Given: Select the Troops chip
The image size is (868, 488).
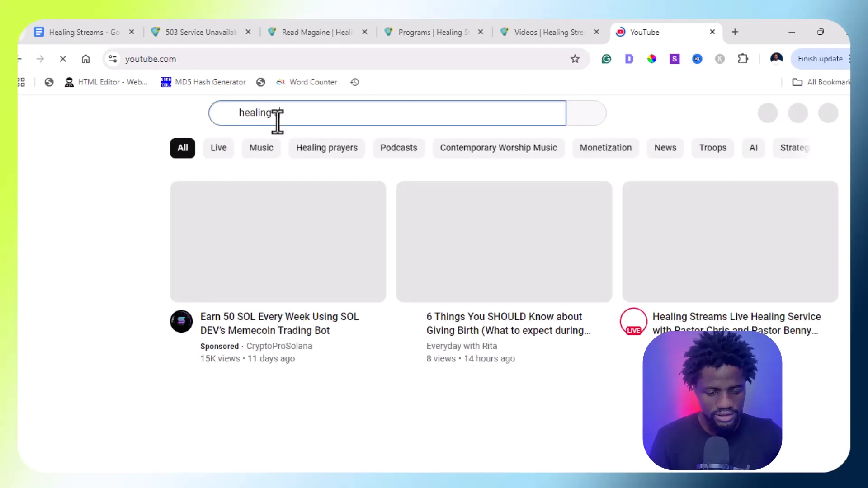Looking at the screenshot, I should coord(713,148).
